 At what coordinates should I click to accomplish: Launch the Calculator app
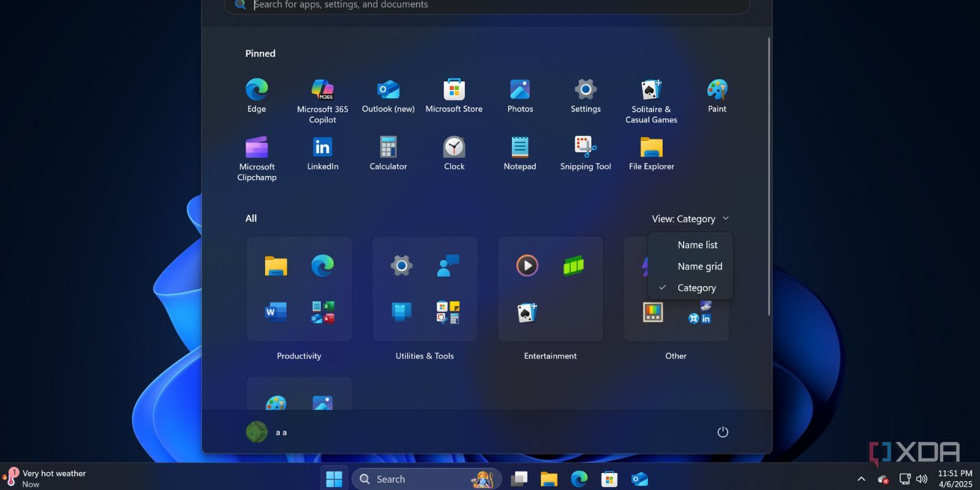(x=388, y=154)
